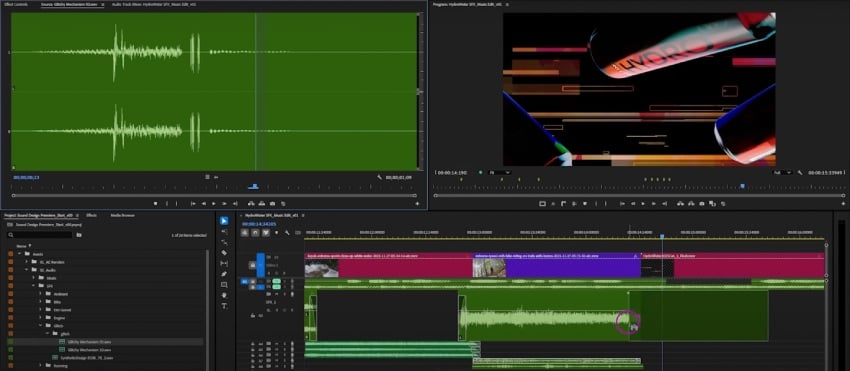Click Overwrite in the Source monitor

click(262, 203)
